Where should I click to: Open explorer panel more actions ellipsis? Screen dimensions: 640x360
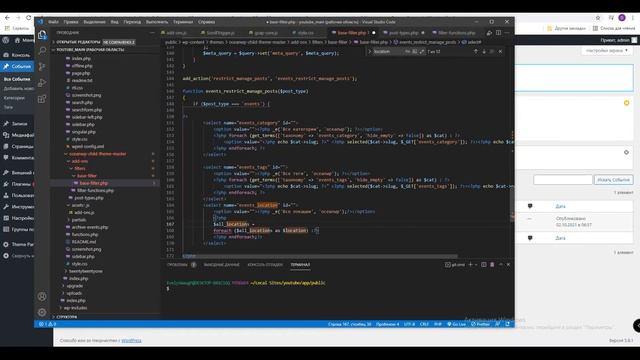tap(152, 33)
